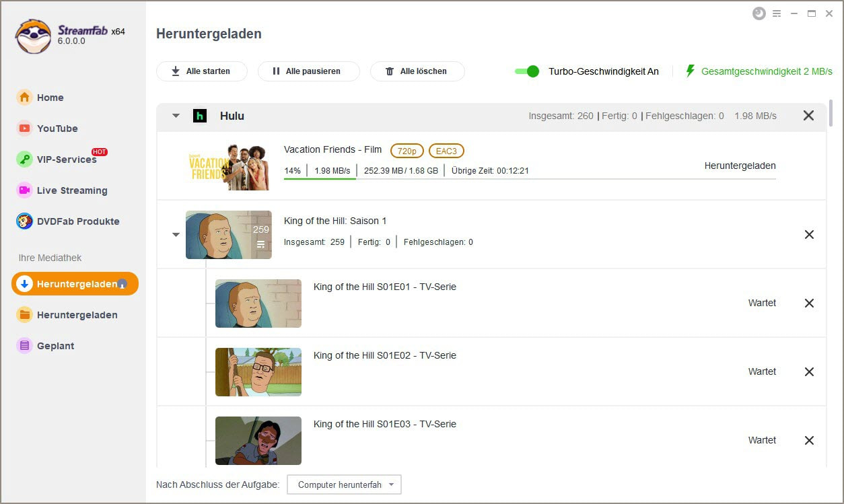Click the title "King of the Hill: Saison 1"
Viewport: 844px width, 504px height.
point(335,221)
